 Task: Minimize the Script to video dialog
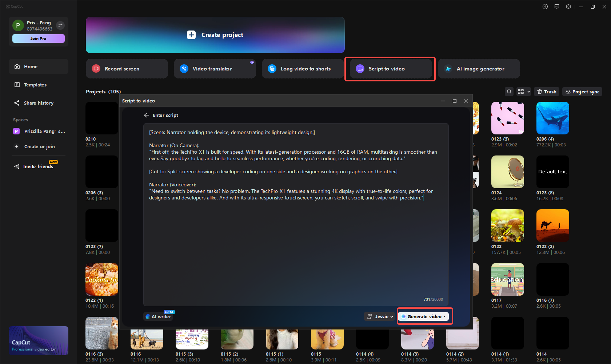[x=443, y=101]
